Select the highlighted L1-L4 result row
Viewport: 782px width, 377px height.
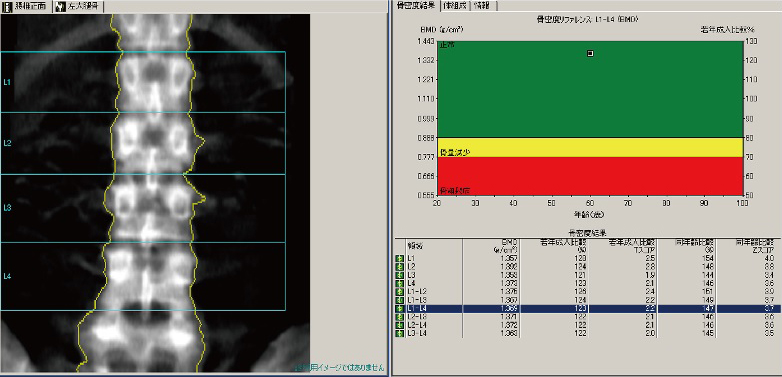587,309
